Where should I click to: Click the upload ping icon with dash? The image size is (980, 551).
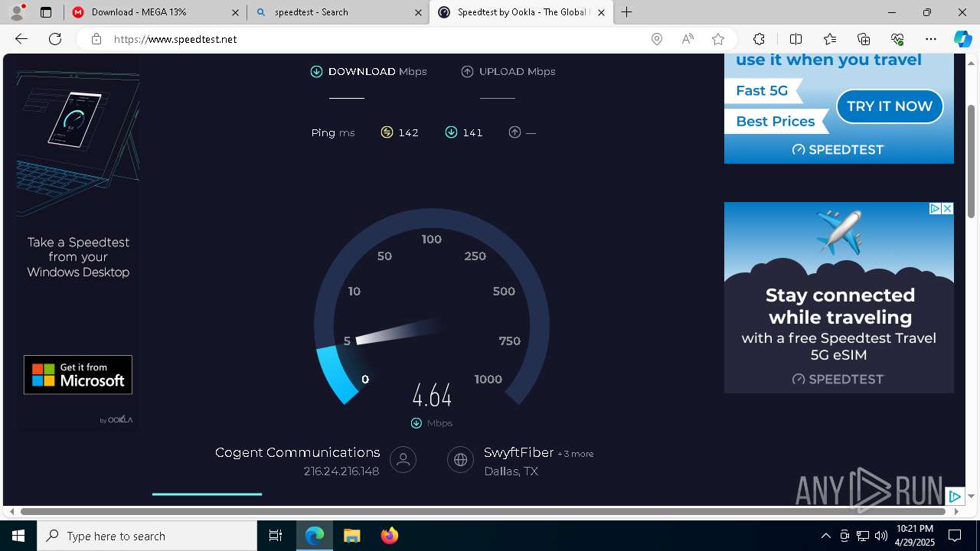coord(514,132)
